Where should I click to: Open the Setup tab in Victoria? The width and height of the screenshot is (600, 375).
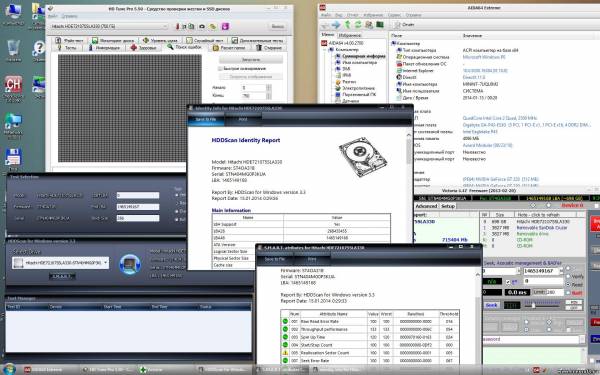tap(448, 206)
